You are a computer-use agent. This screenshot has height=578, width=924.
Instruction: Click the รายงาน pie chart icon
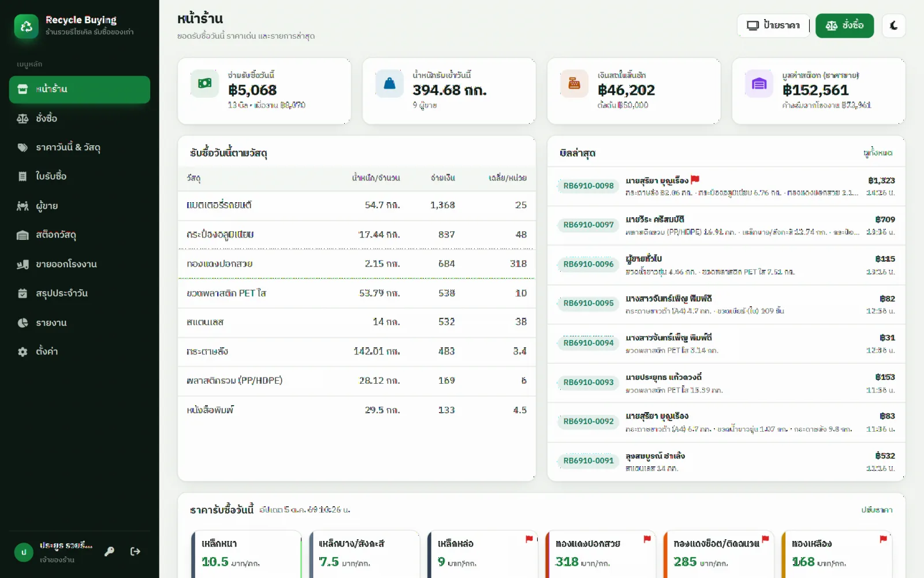pyautogui.click(x=23, y=323)
